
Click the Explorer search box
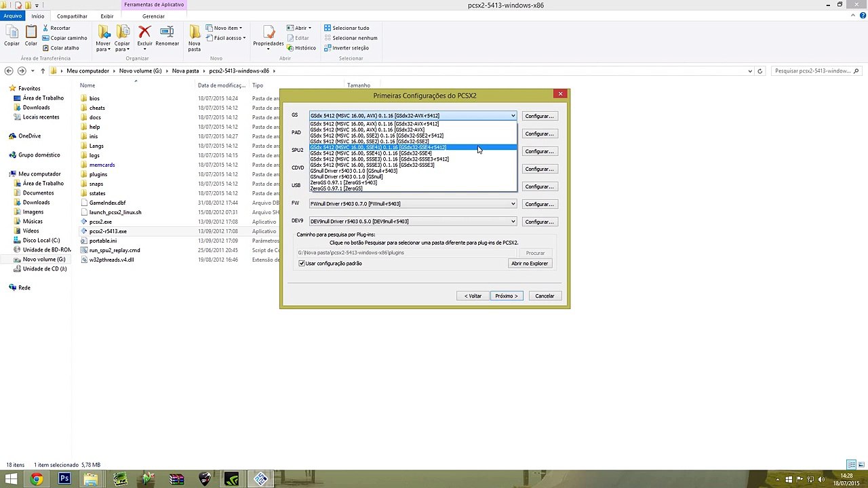pyautogui.click(x=816, y=70)
